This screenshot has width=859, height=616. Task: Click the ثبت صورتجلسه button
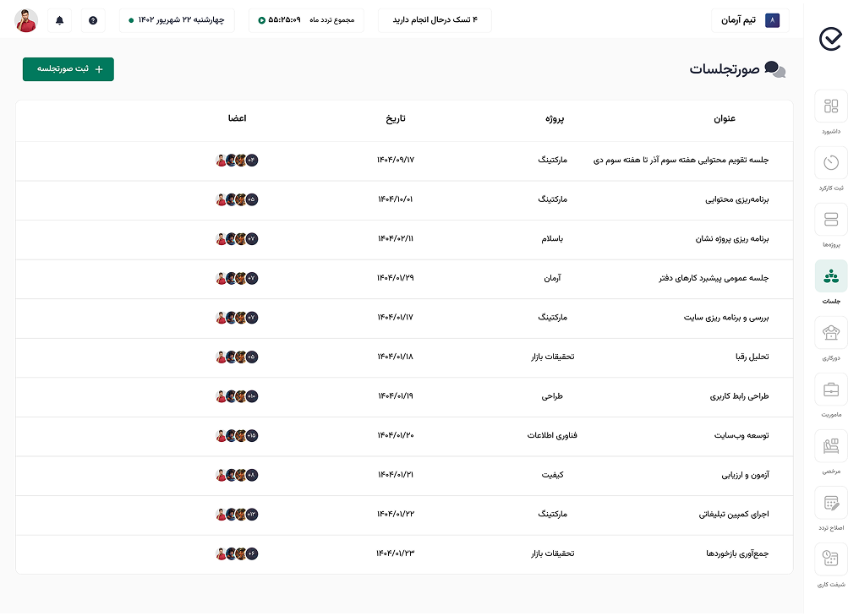coord(68,69)
